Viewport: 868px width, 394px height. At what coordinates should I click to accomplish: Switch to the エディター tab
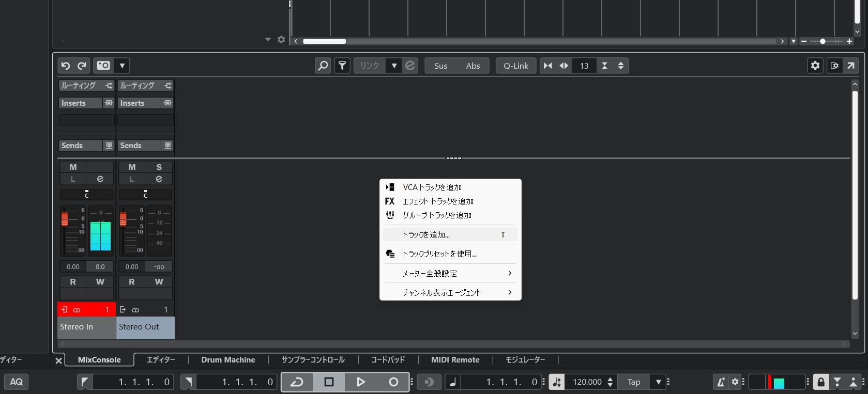point(161,360)
